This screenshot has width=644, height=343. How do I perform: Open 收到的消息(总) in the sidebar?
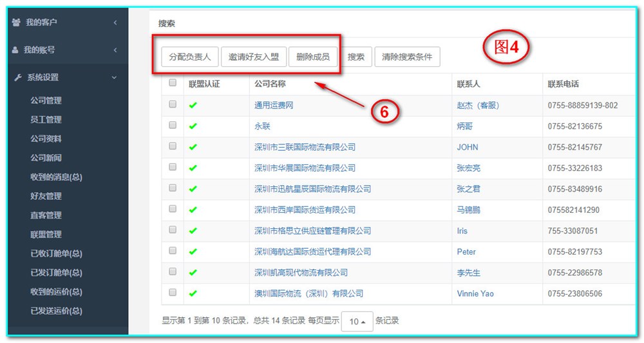click(56, 177)
